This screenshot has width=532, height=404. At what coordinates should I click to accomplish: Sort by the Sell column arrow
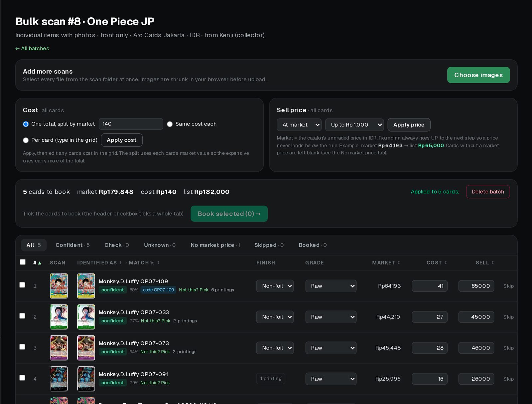[x=492, y=263]
